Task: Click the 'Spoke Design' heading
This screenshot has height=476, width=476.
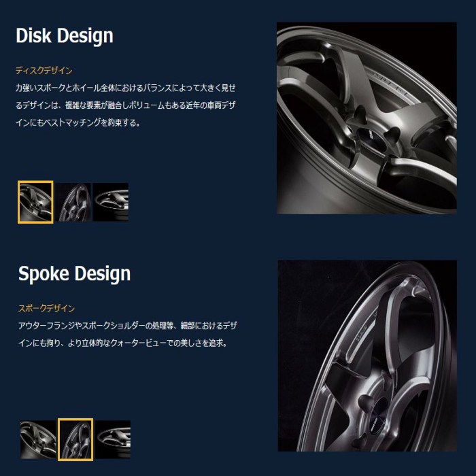Action: 74,274
